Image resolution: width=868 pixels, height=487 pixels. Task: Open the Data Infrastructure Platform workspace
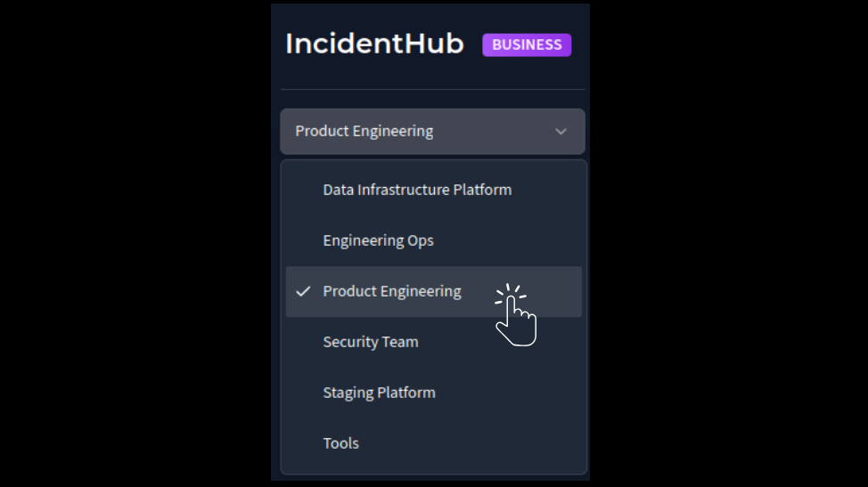(x=417, y=190)
